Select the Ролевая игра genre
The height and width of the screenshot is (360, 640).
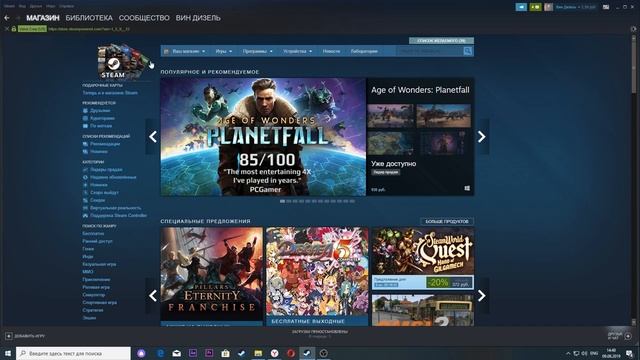[x=96, y=287]
